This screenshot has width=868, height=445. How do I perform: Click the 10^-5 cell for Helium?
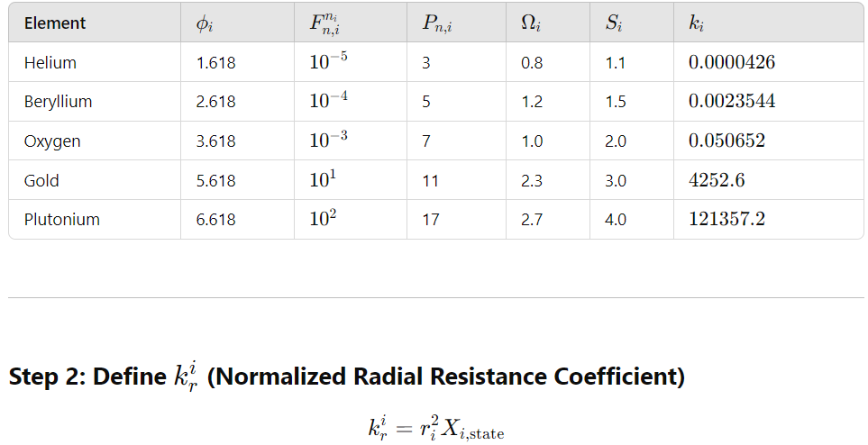tap(328, 61)
